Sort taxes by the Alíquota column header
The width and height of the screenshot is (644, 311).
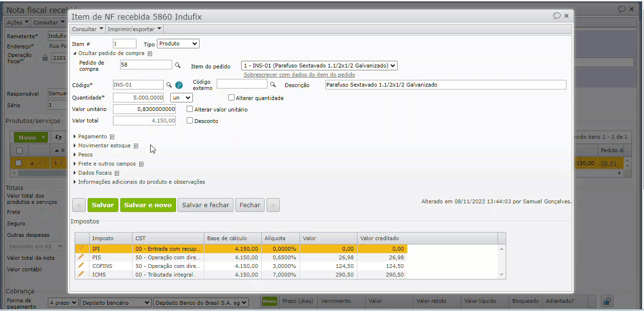point(280,238)
